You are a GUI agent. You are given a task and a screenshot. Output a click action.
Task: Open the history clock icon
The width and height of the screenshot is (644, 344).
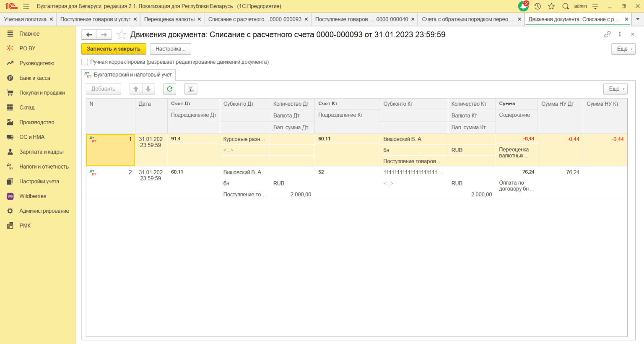coord(538,6)
